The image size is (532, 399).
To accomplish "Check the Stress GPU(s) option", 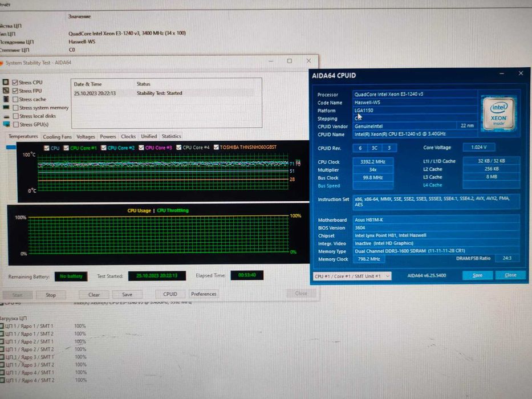I will coord(16,124).
